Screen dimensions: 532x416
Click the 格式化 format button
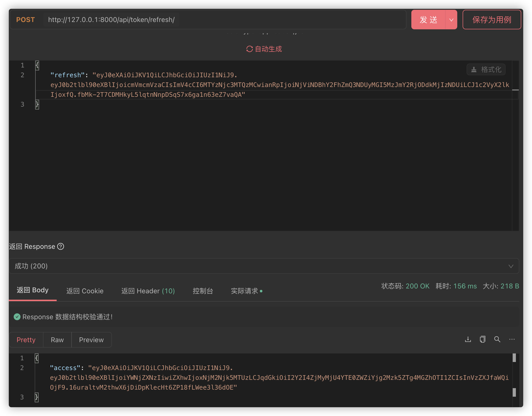pyautogui.click(x=486, y=70)
